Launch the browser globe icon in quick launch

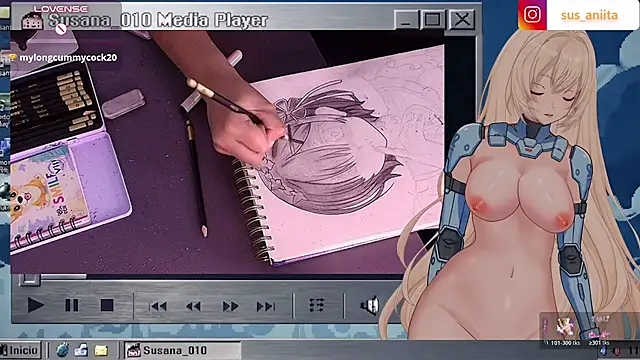coord(62,350)
